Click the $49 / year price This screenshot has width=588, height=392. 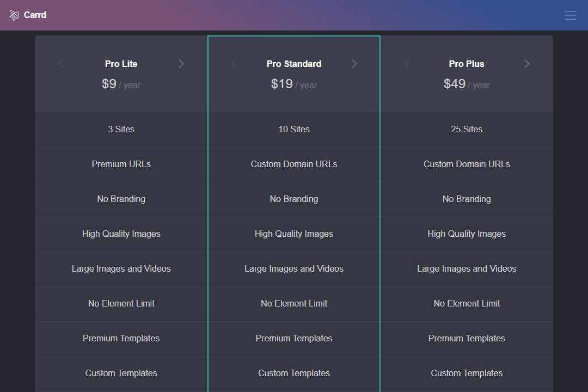467,84
